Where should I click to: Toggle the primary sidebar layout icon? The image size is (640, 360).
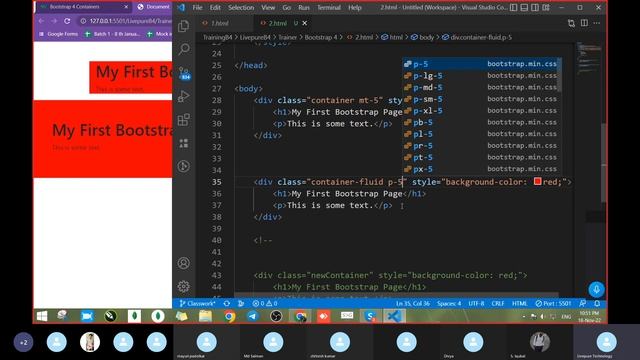(x=513, y=7)
